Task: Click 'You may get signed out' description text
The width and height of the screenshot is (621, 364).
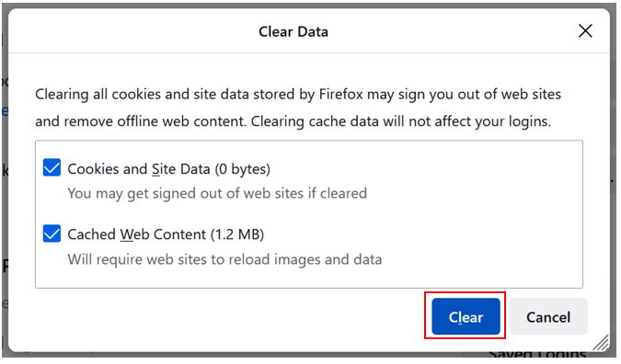Action: coord(217,193)
